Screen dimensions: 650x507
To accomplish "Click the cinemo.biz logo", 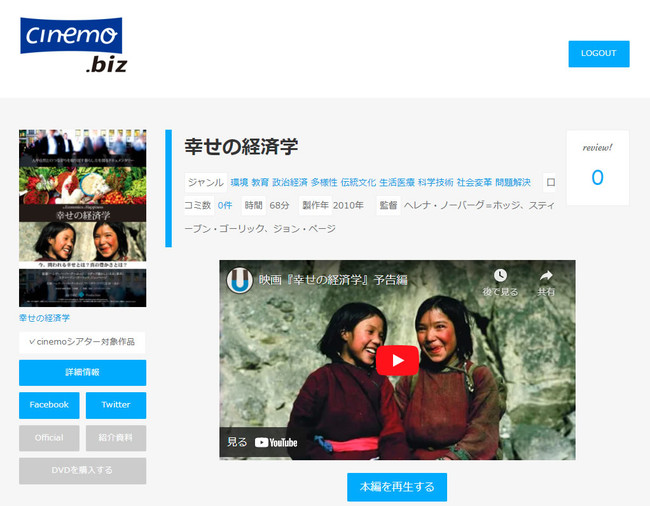I will pos(73,45).
